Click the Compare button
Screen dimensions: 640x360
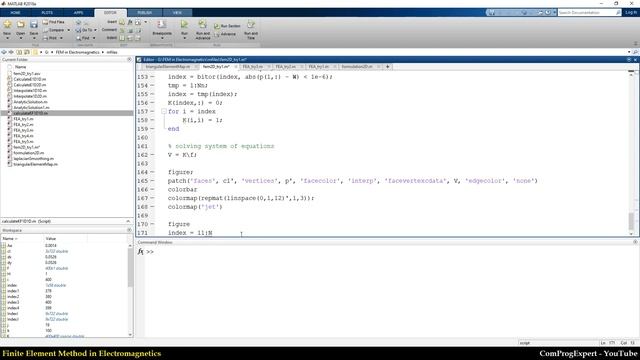tap(53, 30)
